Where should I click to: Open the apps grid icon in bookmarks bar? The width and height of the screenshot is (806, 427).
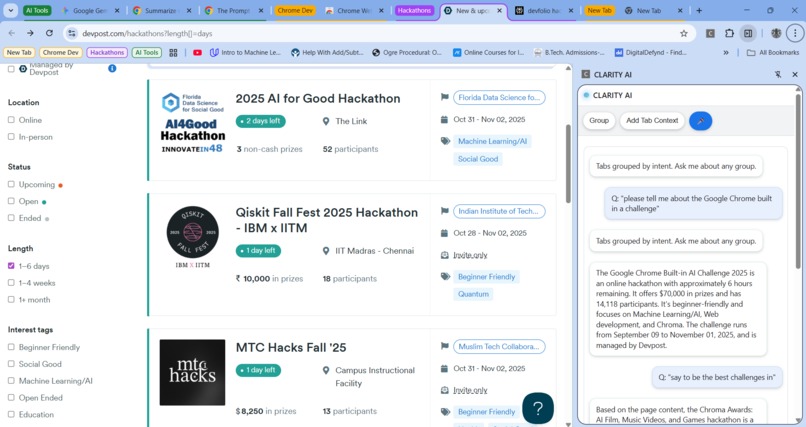click(173, 52)
